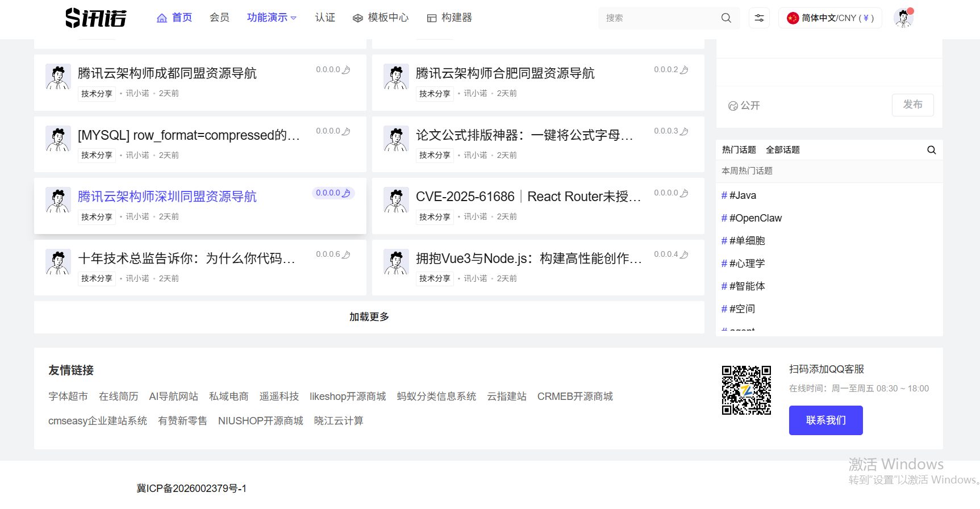Expand the 功能演示 dropdown menu
The image size is (980, 509).
click(x=272, y=18)
